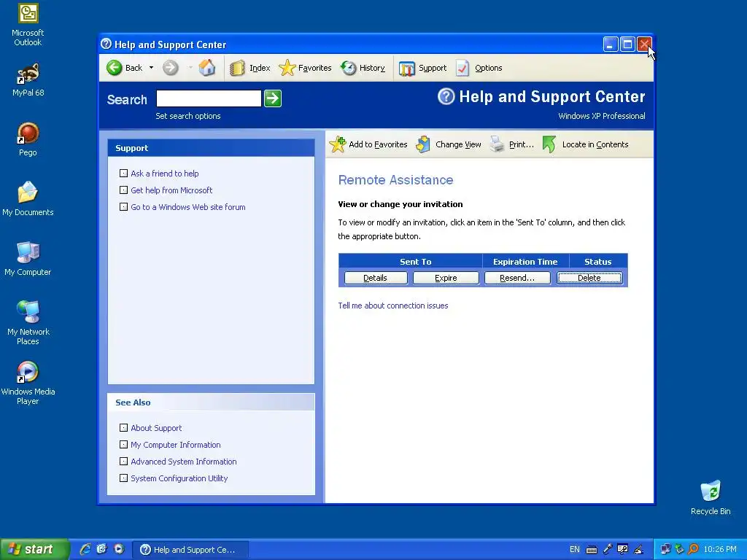This screenshot has height=560, width=747.
Task: Select Windows Media Player desktop icon
Action: 28,383
